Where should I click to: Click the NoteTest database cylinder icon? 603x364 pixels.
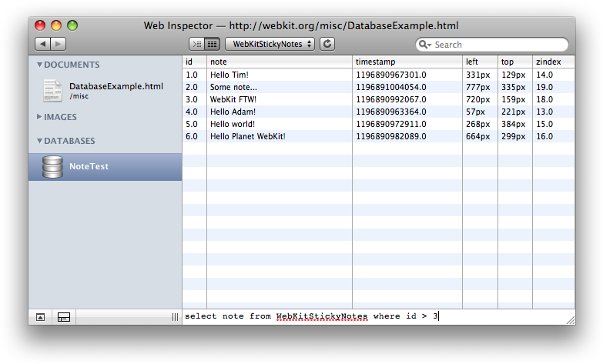click(52, 167)
